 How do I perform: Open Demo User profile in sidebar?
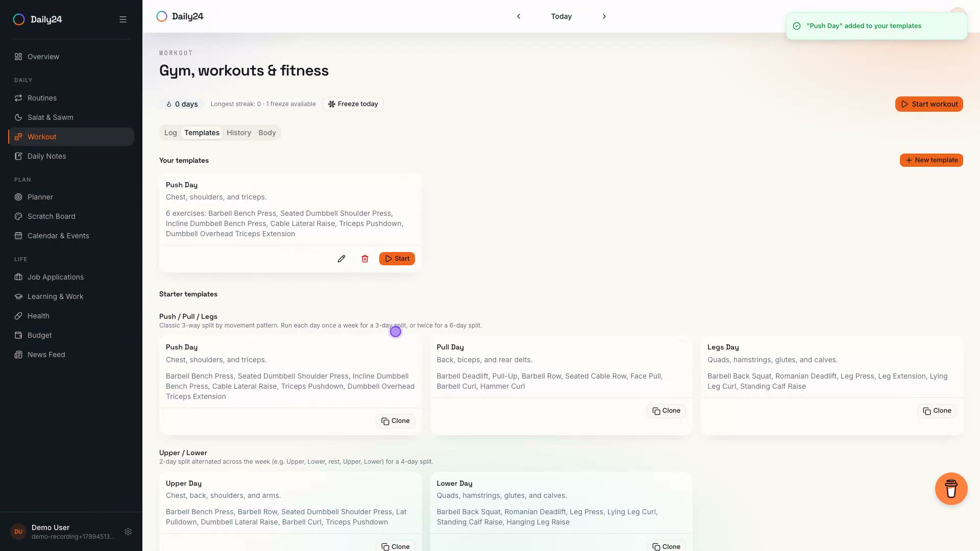63,532
